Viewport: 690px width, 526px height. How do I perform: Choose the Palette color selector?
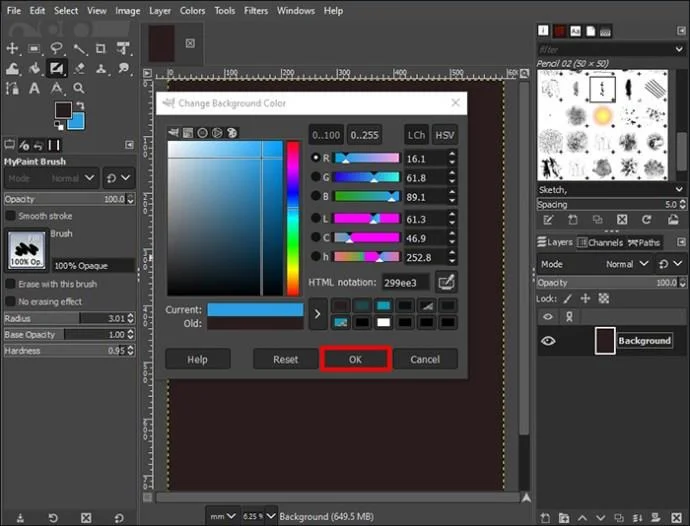tap(232, 133)
